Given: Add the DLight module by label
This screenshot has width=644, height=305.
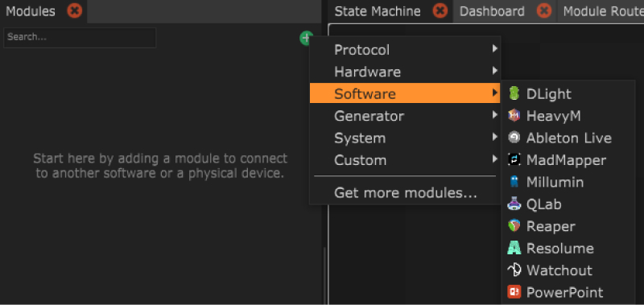Looking at the screenshot, I should click(x=549, y=94).
